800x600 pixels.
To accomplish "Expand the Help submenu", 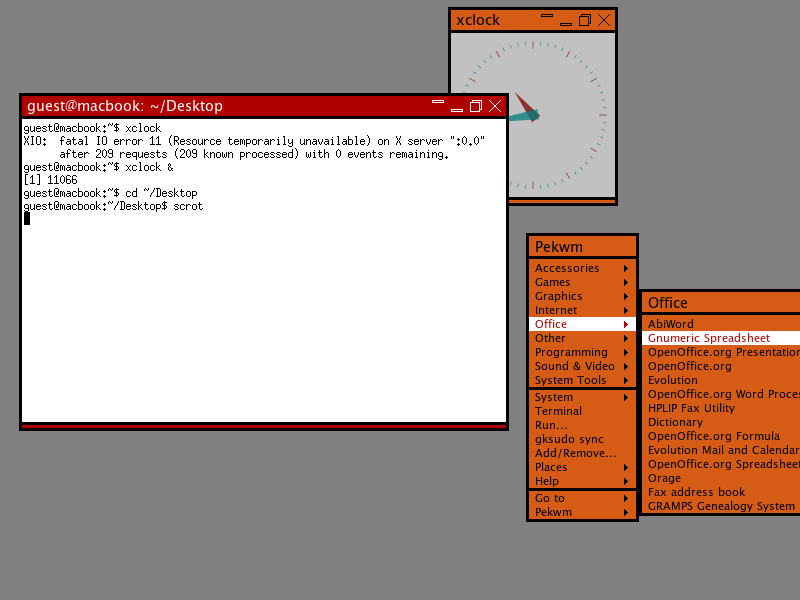I will pyautogui.click(x=582, y=481).
